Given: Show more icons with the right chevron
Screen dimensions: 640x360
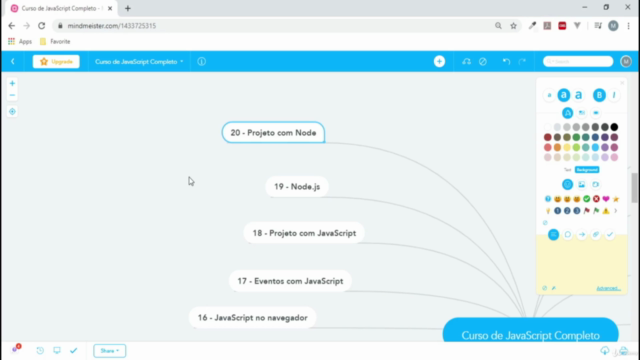Looking at the screenshot, I should 616,211.
